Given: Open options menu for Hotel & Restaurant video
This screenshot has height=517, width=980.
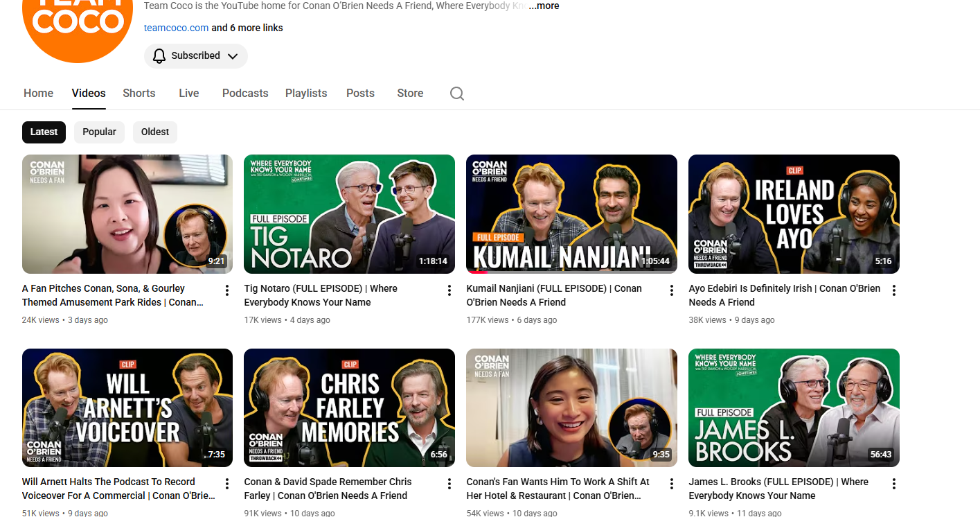Looking at the screenshot, I should click(671, 484).
